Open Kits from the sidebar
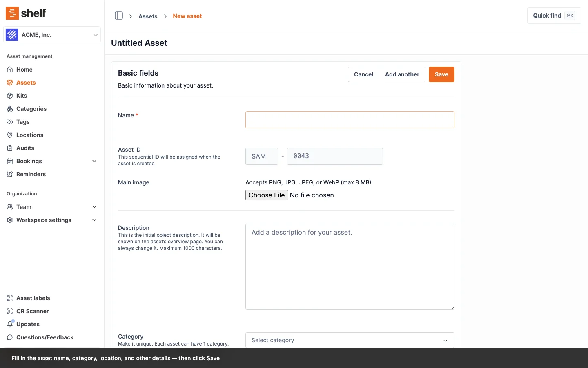 coord(22,96)
